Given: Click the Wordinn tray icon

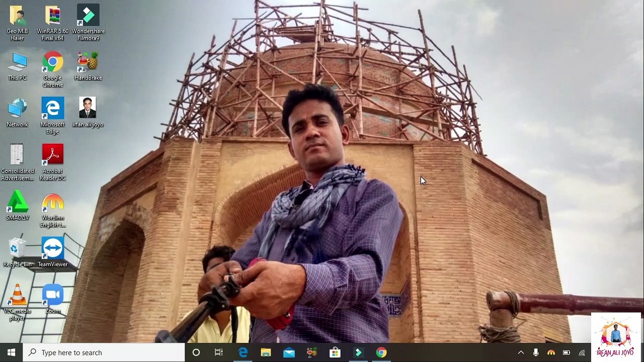Looking at the screenshot, I should pos(551,352).
